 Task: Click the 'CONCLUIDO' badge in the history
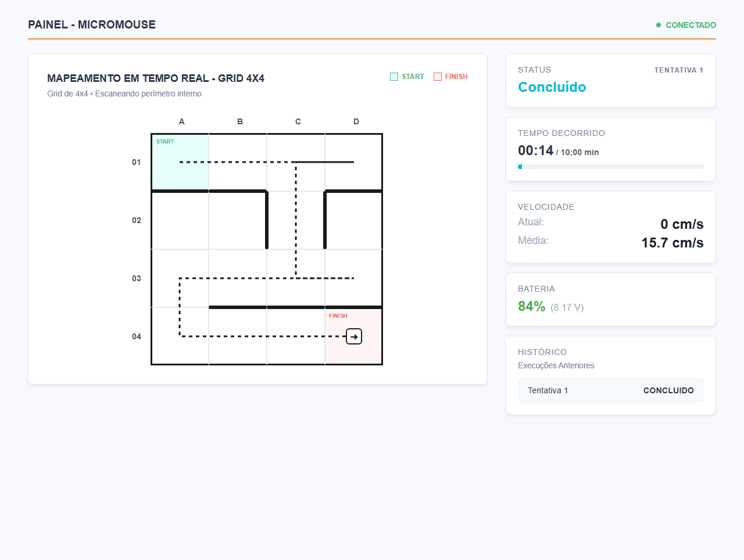point(668,390)
